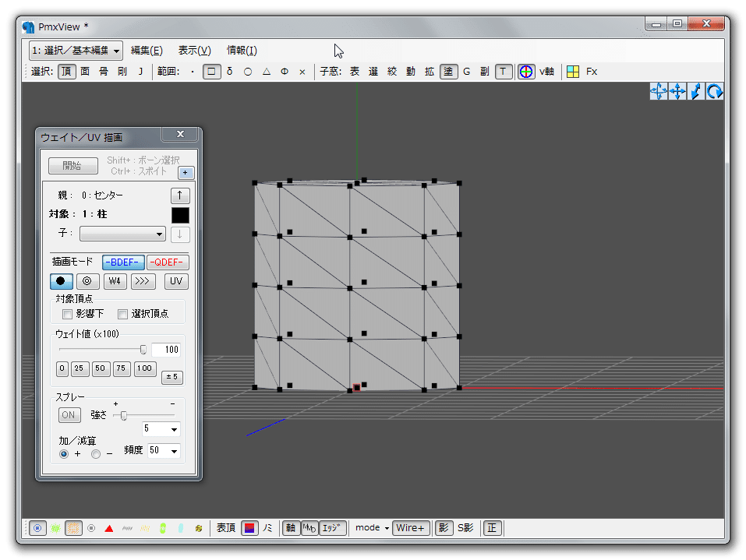Viewport: 746px width, 560px height.
Task: Check the 選択頂点 checkbox
Action: (122, 314)
